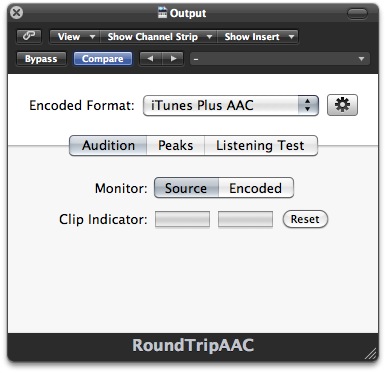Viewport: 386px width, 373px height.
Task: Set Monitor to Source
Action: tap(186, 188)
